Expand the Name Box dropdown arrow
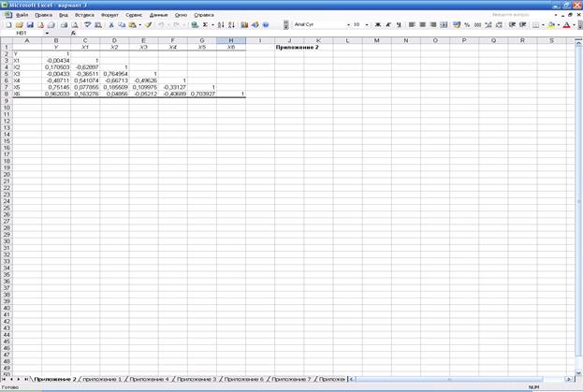Screen dimensions: 583x392 pyautogui.click(x=47, y=33)
